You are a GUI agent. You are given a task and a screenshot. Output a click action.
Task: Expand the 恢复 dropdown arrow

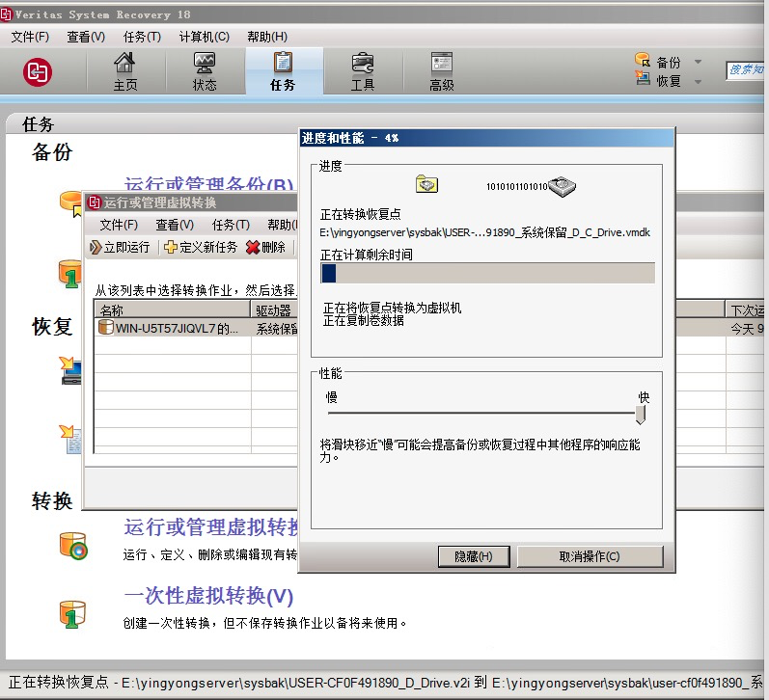698,81
